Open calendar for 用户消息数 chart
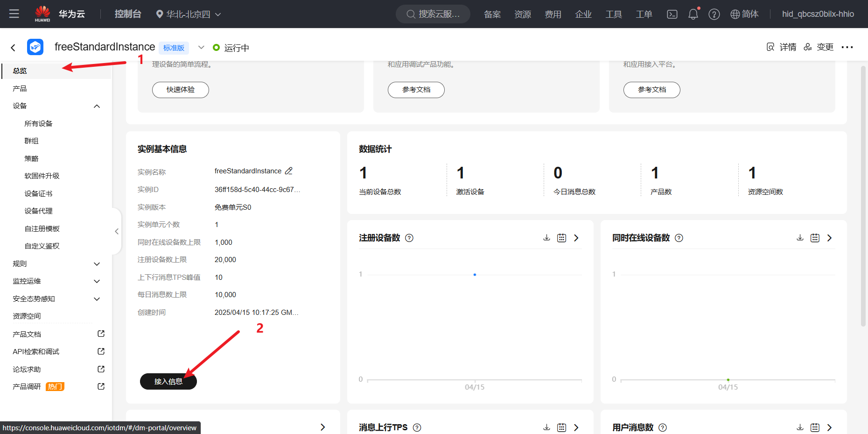Screen dimensions: 868x434 tap(815, 427)
